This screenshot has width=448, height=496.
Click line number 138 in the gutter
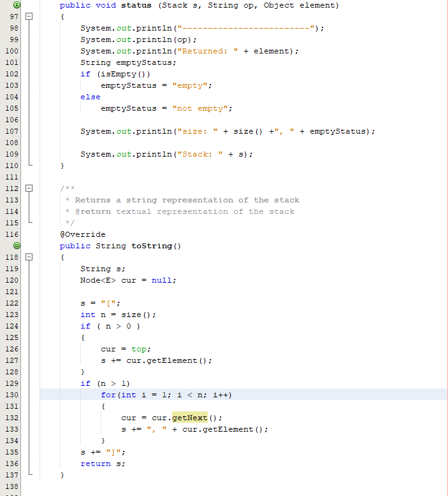click(x=11, y=486)
